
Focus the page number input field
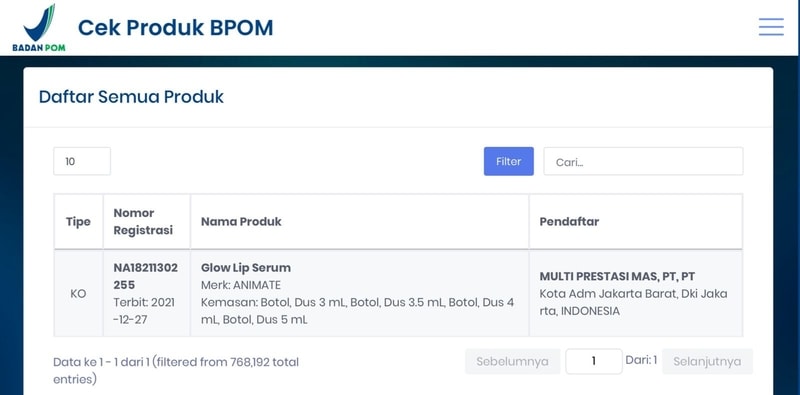point(594,361)
